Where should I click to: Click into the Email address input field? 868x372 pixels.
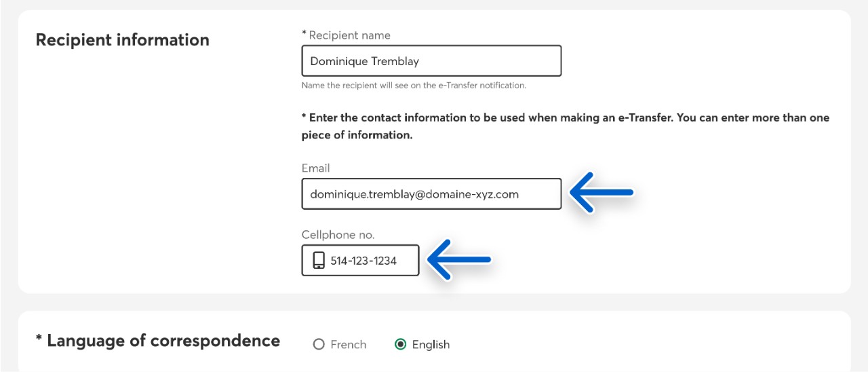click(431, 194)
